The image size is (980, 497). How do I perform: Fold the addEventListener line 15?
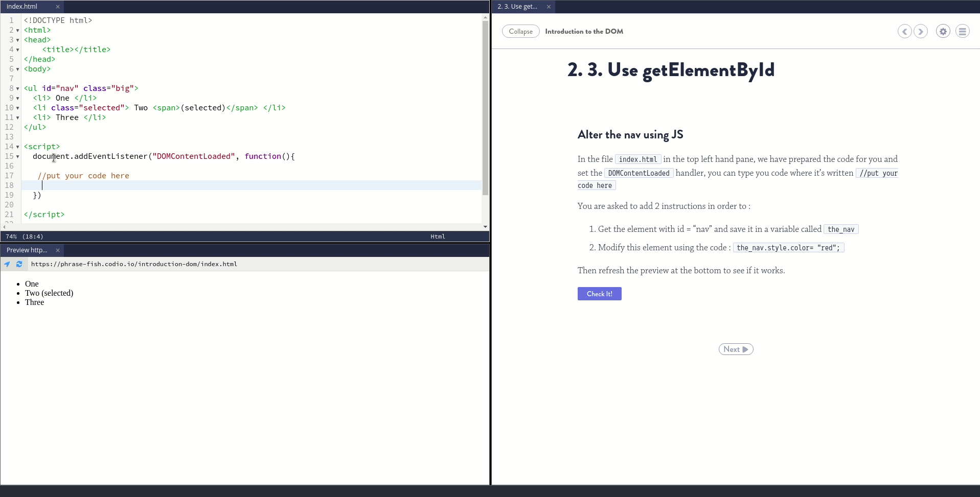tap(17, 157)
